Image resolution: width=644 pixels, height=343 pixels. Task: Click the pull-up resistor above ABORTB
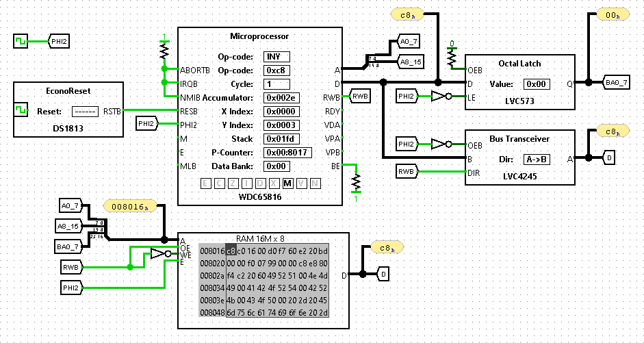coord(164,52)
